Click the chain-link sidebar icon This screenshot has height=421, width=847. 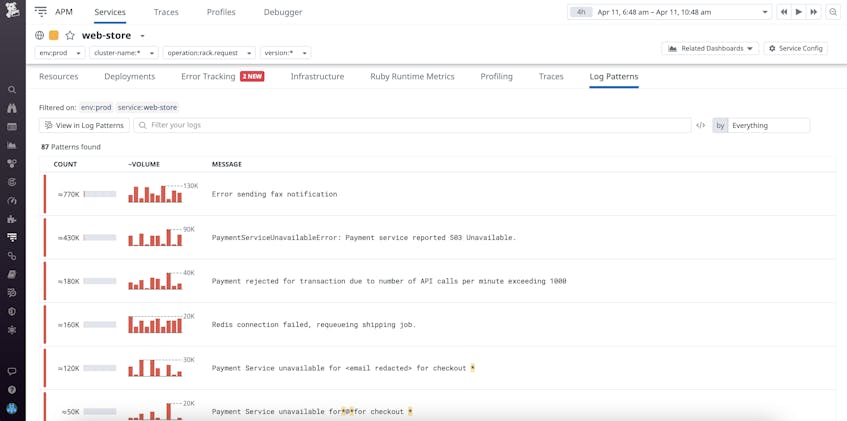tap(12, 256)
